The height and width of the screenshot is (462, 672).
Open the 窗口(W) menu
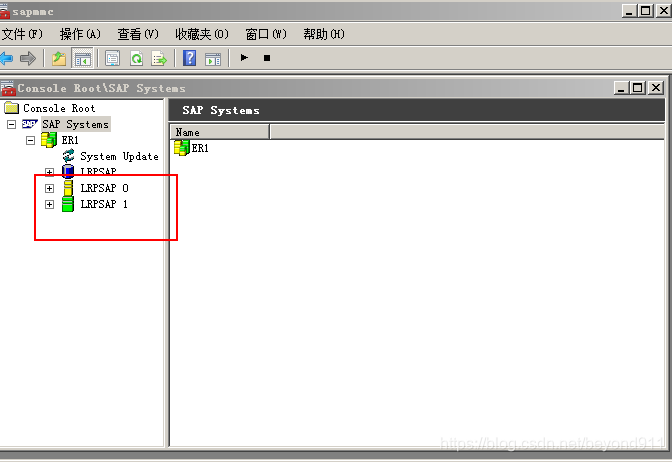(x=266, y=34)
